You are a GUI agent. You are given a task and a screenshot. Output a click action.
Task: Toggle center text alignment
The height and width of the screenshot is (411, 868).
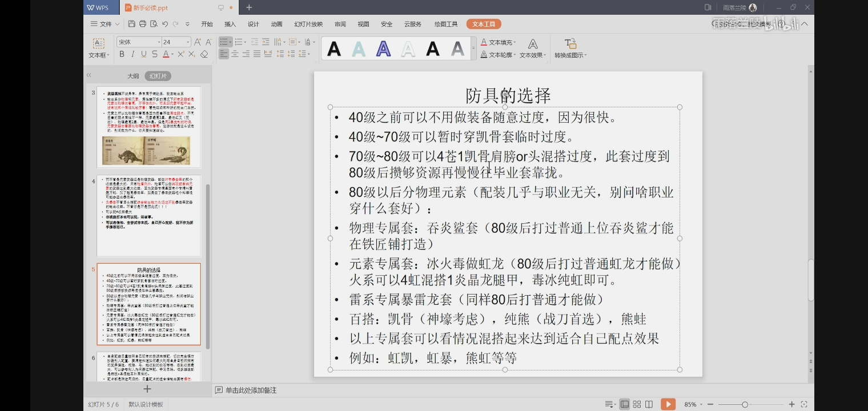[x=235, y=54]
